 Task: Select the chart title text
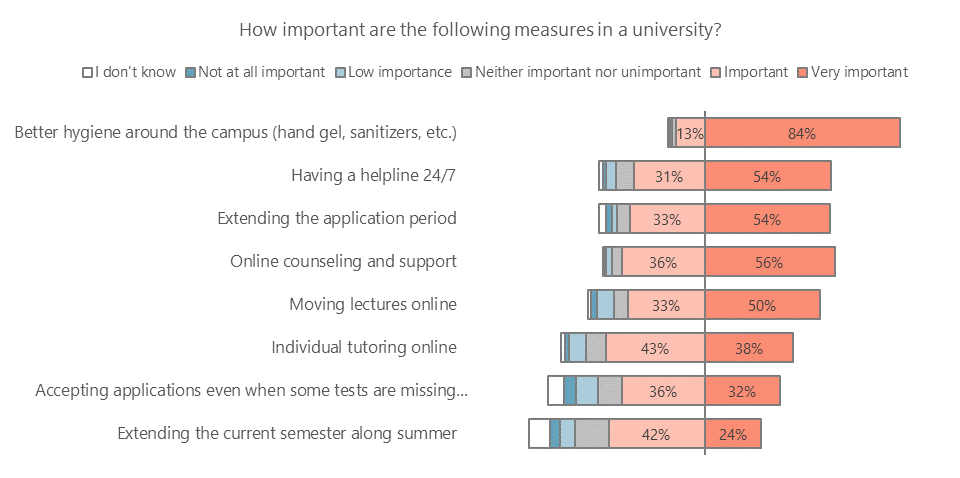[x=480, y=29]
